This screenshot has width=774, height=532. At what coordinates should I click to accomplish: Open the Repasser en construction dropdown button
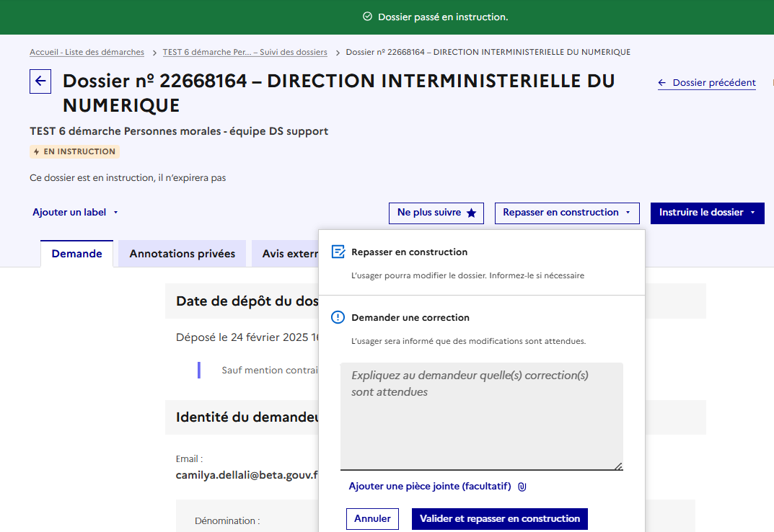(x=566, y=213)
